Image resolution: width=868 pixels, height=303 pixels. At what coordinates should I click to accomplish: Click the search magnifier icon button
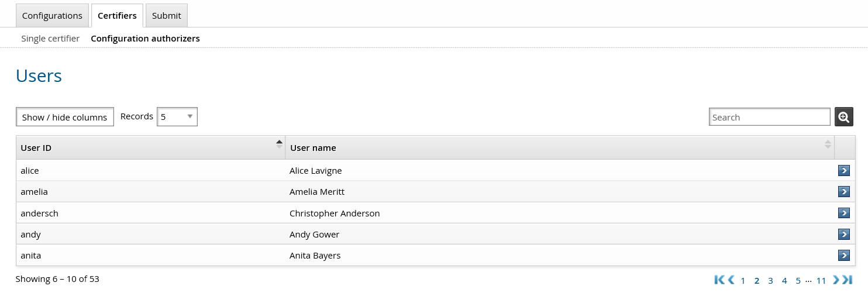click(x=843, y=116)
